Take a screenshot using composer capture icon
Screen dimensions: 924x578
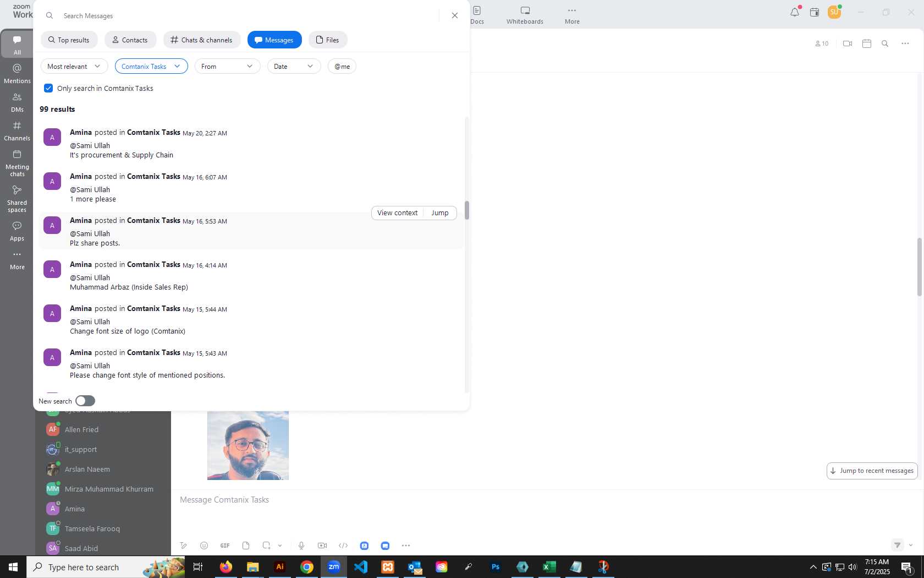click(x=267, y=546)
